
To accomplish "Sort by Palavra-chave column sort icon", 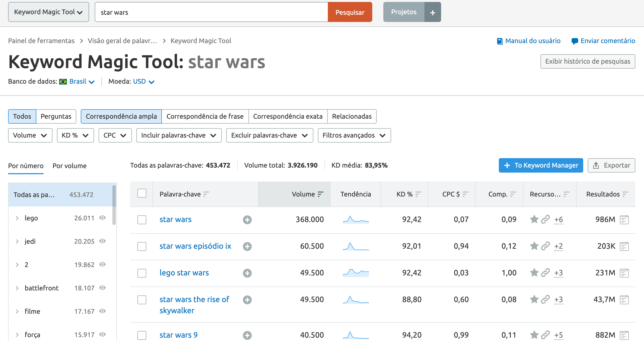I will pyautogui.click(x=206, y=194).
